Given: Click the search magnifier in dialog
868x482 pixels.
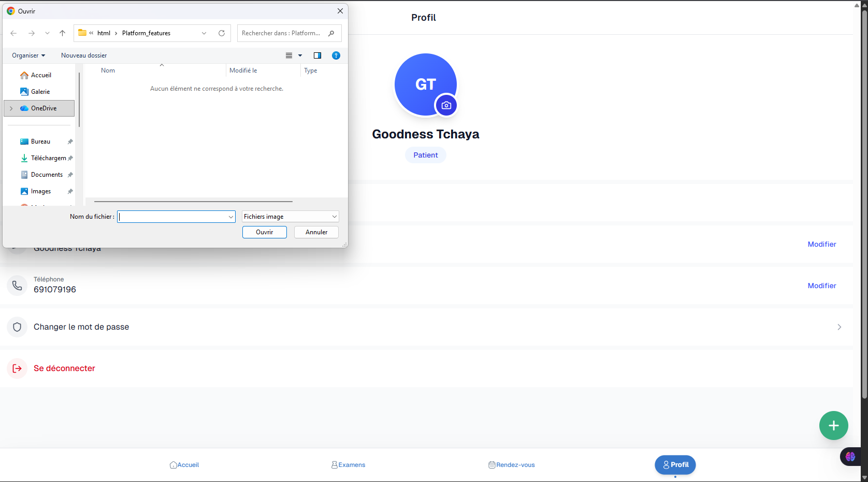Looking at the screenshot, I should click(x=331, y=33).
